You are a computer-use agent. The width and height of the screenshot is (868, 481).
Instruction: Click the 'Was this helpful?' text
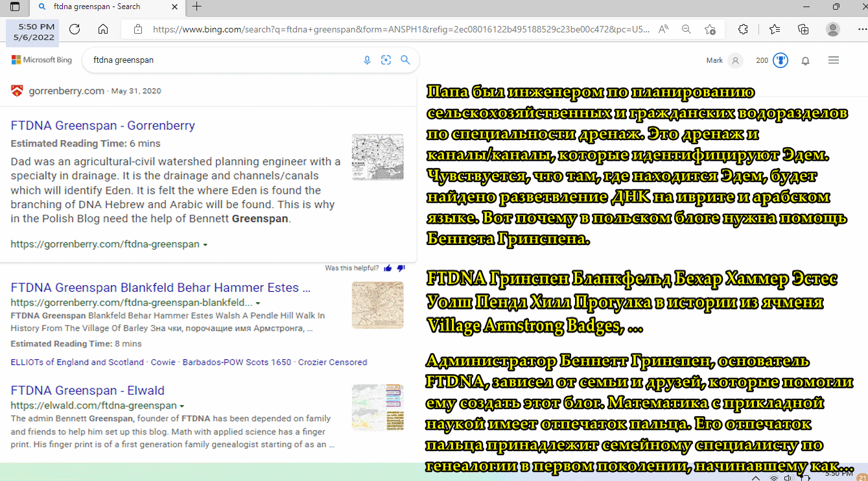pos(352,268)
